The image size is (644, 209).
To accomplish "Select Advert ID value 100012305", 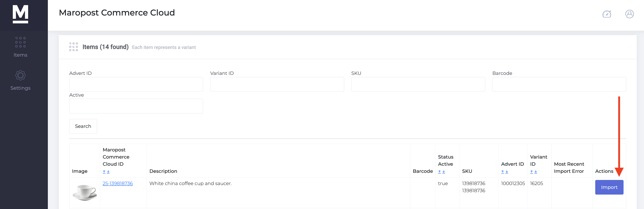I will pyautogui.click(x=513, y=183).
